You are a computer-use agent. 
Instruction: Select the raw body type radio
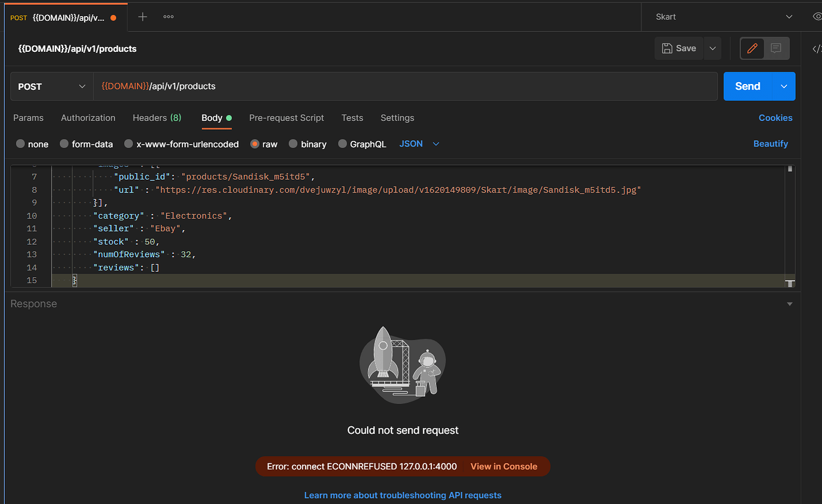[255, 144]
